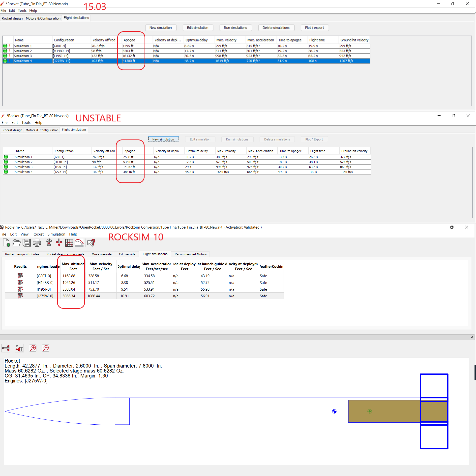Open the simulation data plot grid icon

(69, 243)
